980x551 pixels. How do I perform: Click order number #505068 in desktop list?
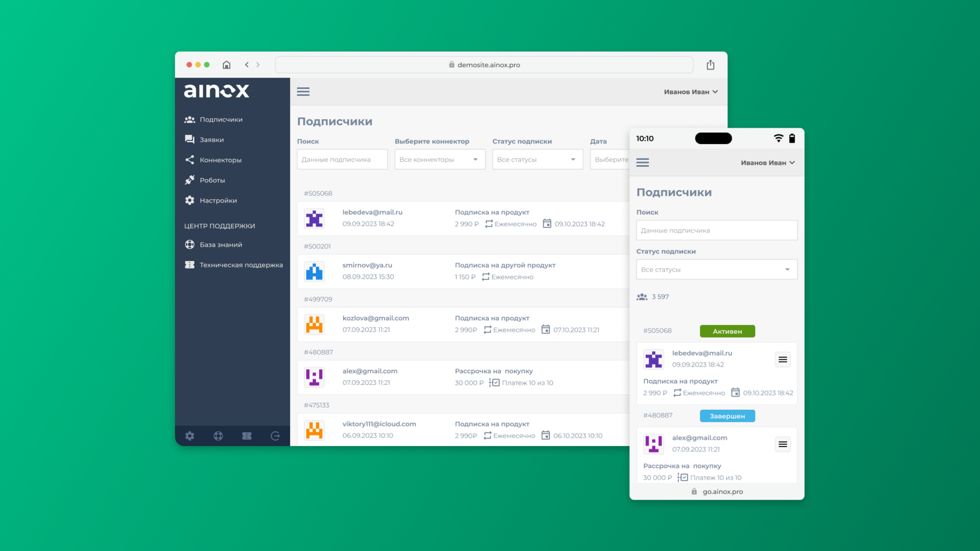(318, 194)
